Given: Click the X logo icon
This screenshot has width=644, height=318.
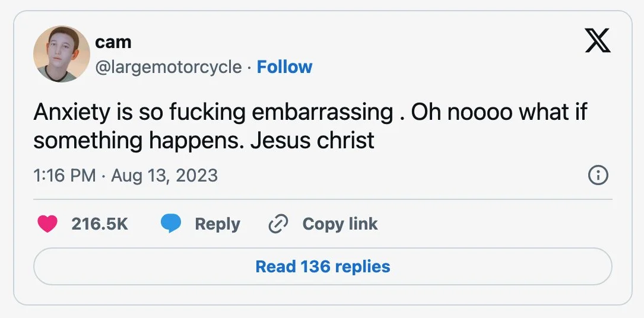Looking at the screenshot, I should [x=598, y=40].
